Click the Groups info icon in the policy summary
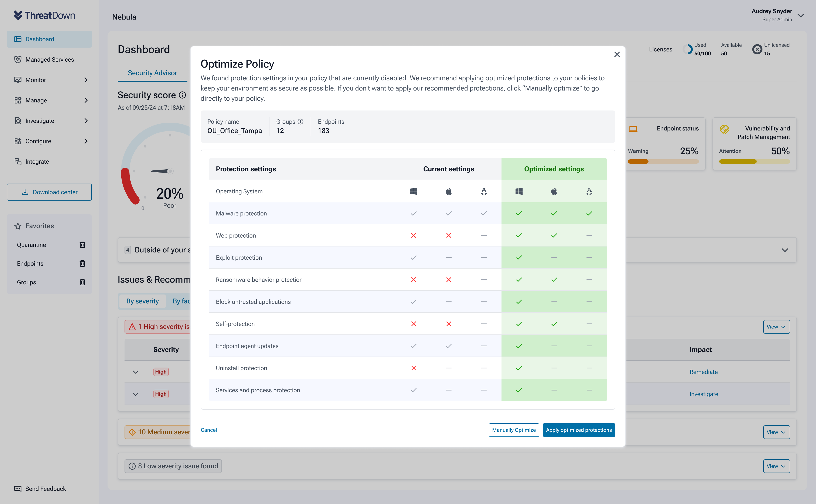The height and width of the screenshot is (504, 816). click(x=300, y=122)
